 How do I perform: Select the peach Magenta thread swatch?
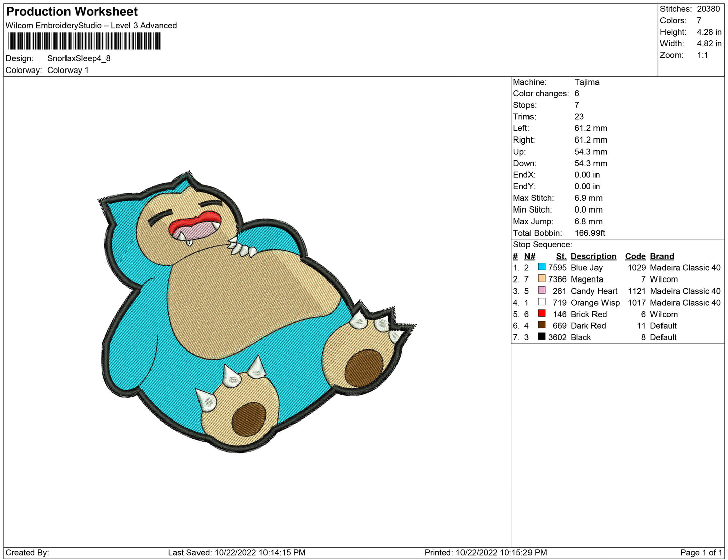(542, 278)
